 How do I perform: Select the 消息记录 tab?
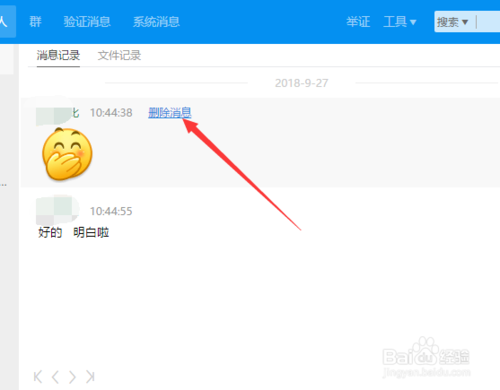coord(58,55)
